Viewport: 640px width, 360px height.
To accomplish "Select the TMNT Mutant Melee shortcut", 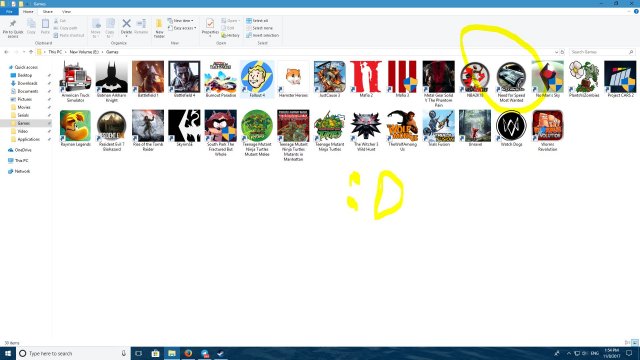I will click(257, 133).
